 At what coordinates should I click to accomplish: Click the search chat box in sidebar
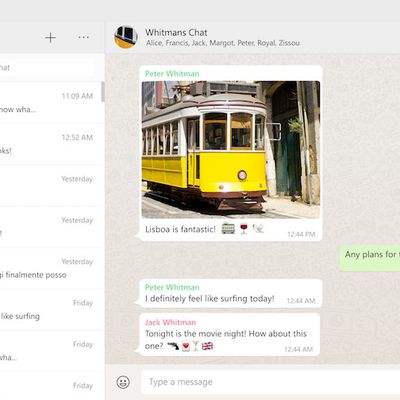coord(47,68)
